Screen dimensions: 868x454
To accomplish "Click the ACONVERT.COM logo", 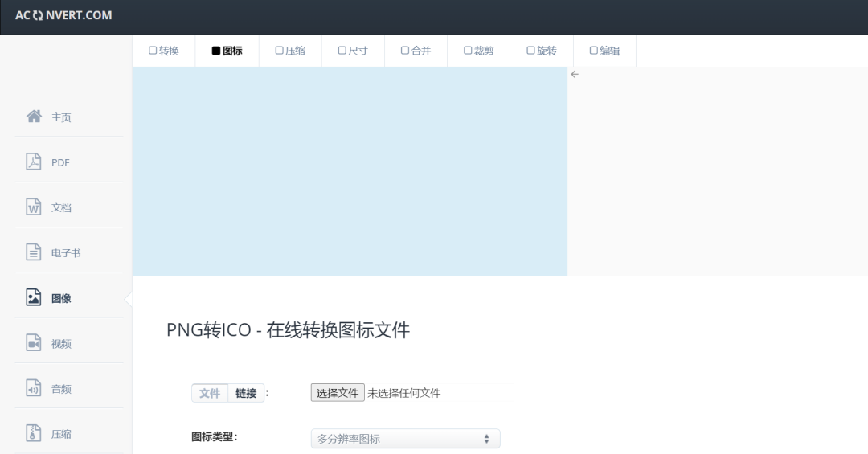I will [63, 15].
